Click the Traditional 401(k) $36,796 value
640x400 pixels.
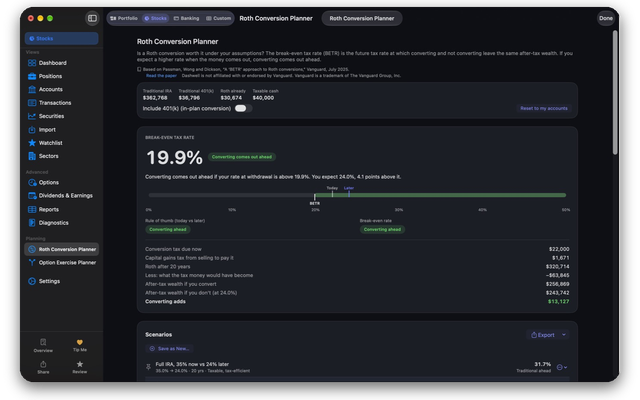point(189,98)
